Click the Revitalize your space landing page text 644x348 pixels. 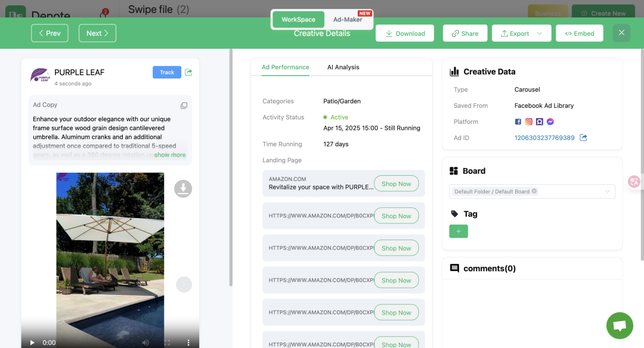[321, 187]
